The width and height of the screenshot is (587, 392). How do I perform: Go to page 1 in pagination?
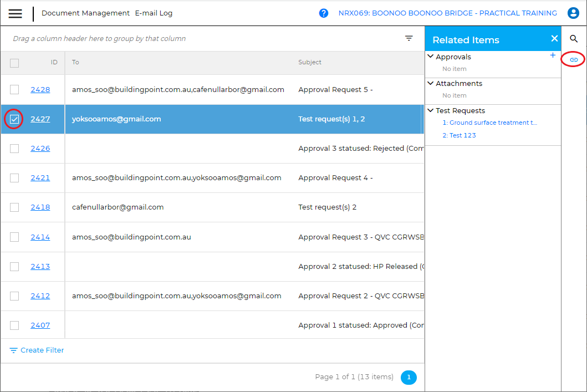pos(409,378)
